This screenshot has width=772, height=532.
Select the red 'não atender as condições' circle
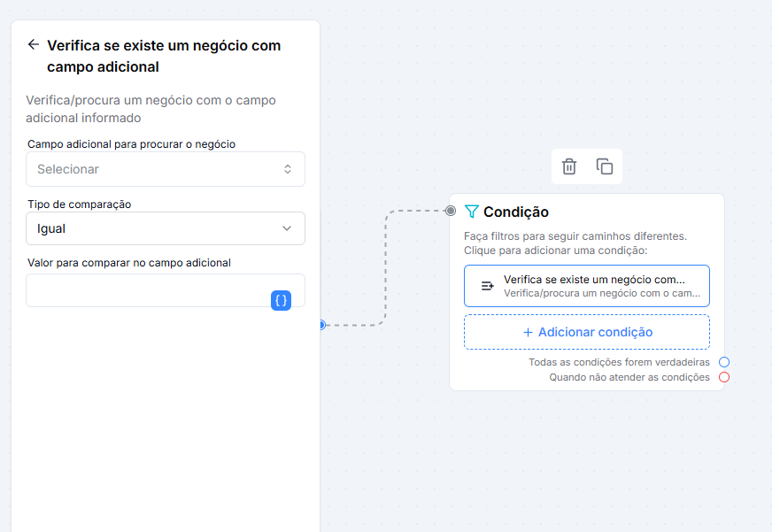[x=724, y=377]
